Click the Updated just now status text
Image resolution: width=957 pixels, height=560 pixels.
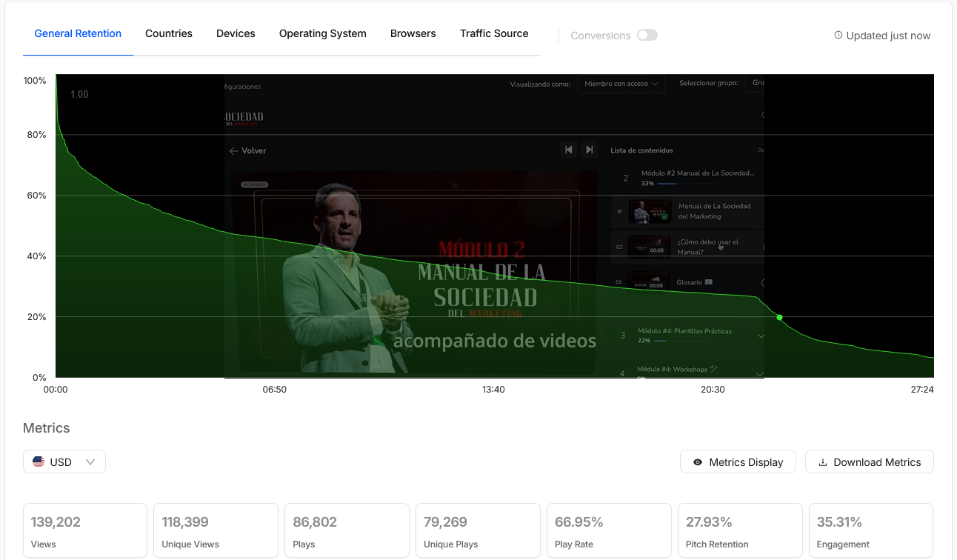coord(888,36)
